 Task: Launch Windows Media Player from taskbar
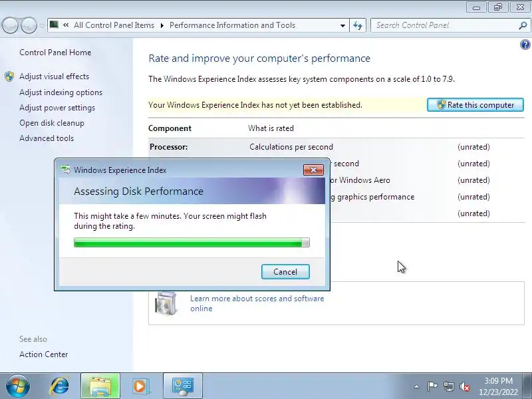(140, 386)
